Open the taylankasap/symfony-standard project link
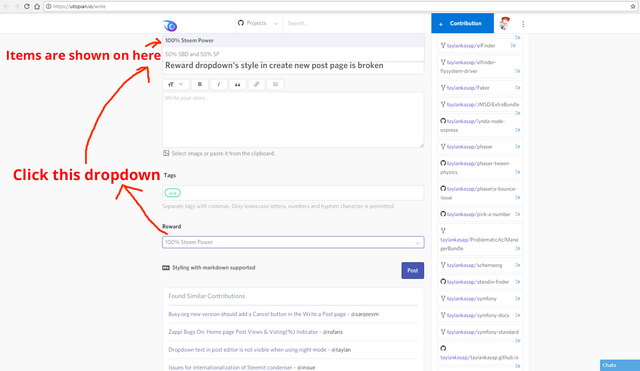Image resolution: width=640 pixels, height=371 pixels. (x=482, y=332)
